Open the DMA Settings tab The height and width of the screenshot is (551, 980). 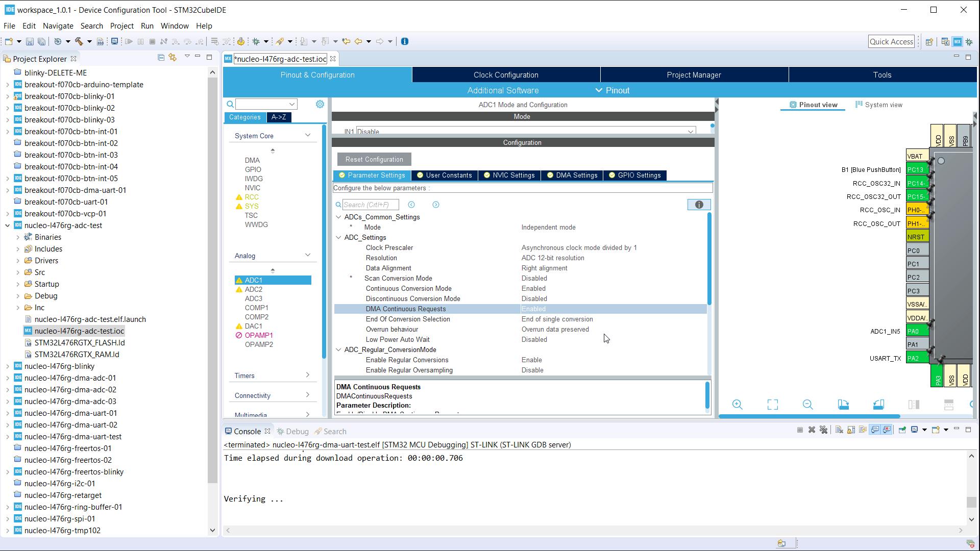pos(572,175)
